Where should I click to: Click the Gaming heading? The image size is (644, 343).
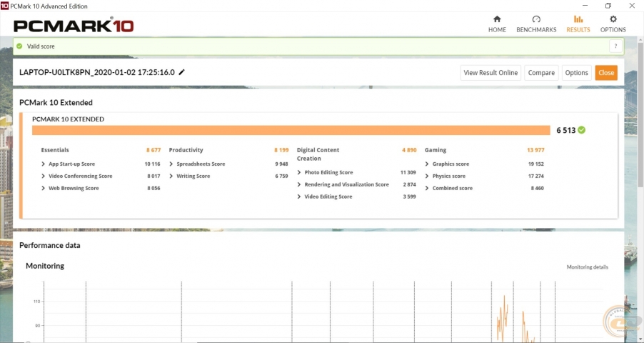click(x=436, y=150)
